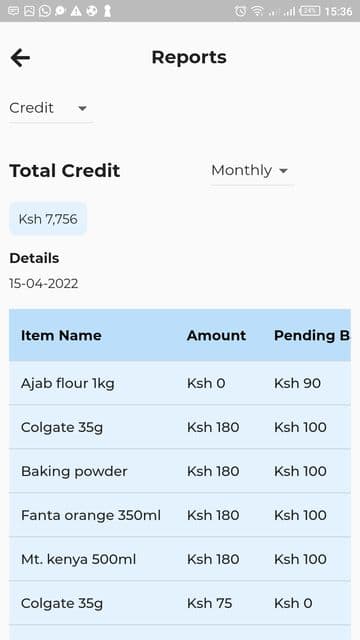Image resolution: width=360 pixels, height=640 pixels.
Task: Open the Credit report type dropdown
Action: click(51, 109)
